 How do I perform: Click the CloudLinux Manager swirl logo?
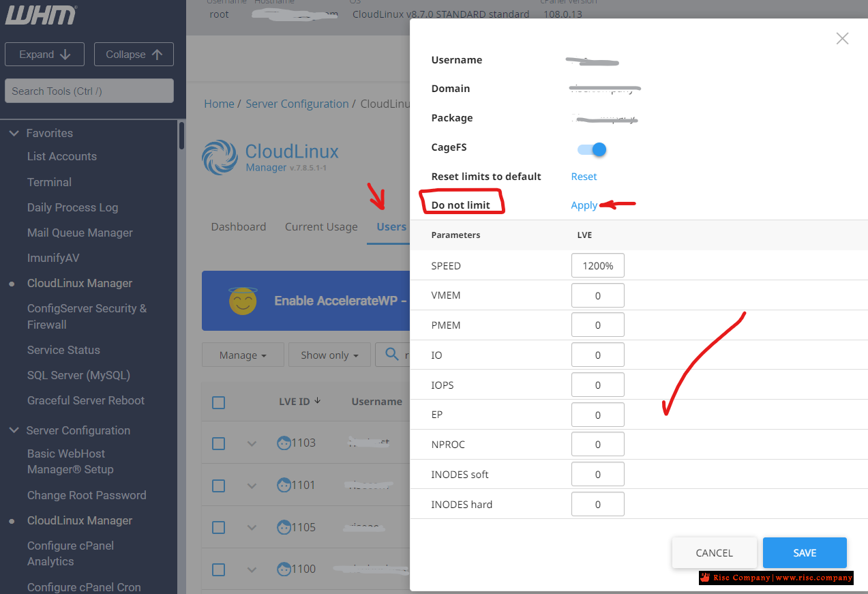(220, 158)
